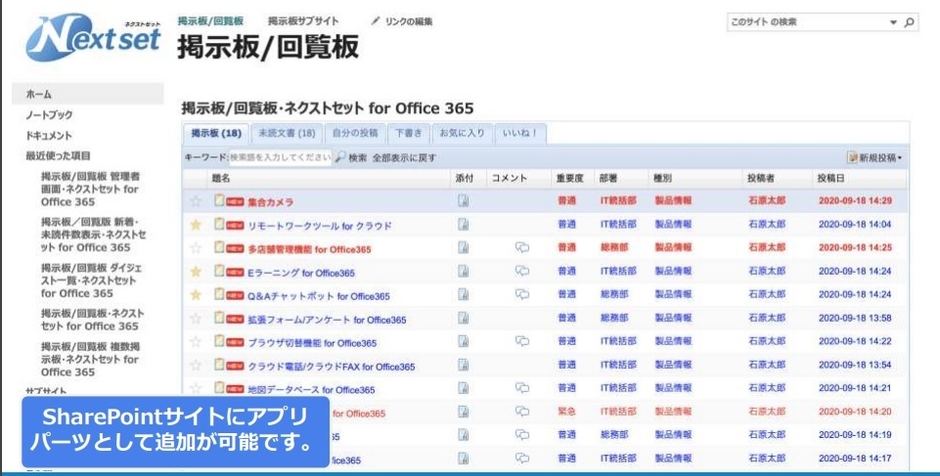Toggle favorite star for クラウド電話/クラウドFAX row
940x476 pixels.
click(195, 365)
